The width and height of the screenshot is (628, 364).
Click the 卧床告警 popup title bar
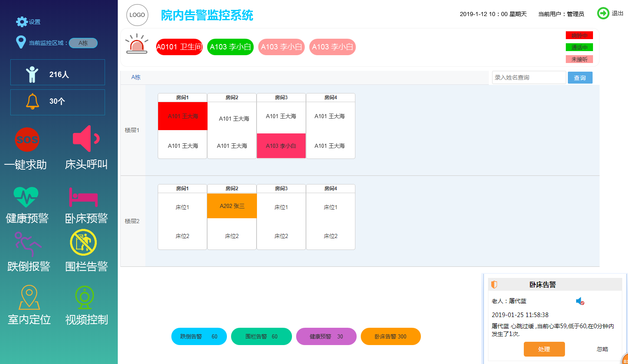click(555, 285)
